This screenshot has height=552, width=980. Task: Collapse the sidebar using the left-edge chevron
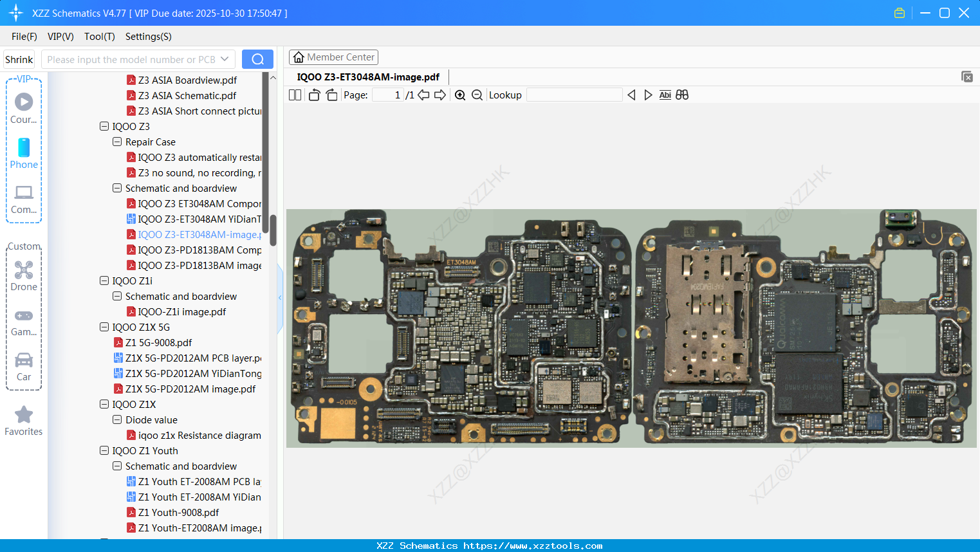pos(279,297)
